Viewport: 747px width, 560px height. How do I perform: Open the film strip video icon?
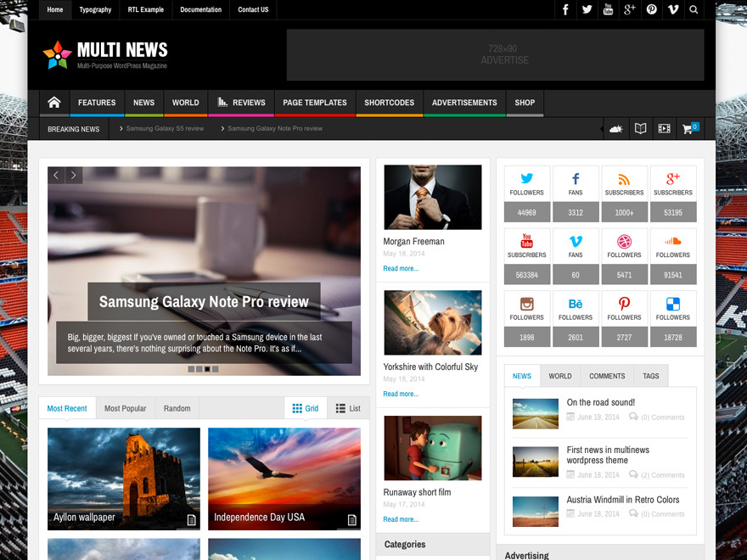[664, 129]
